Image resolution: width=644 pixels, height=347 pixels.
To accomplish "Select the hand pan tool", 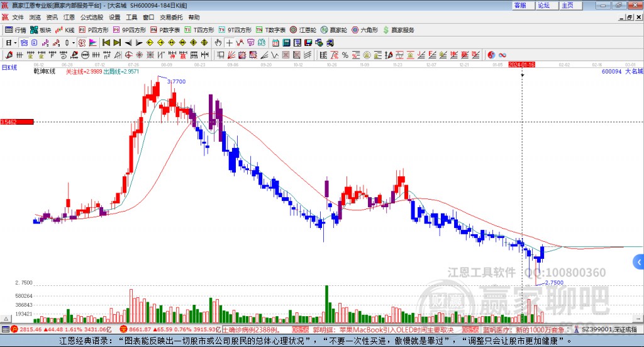I will (x=218, y=43).
